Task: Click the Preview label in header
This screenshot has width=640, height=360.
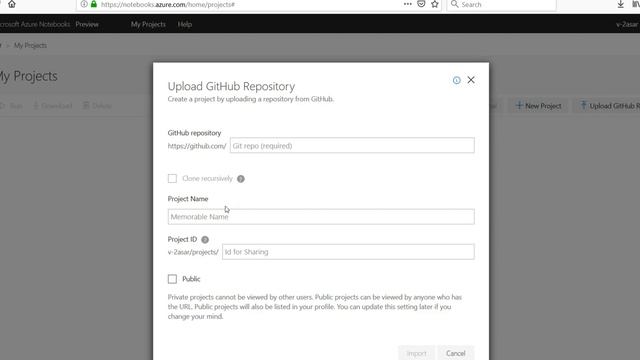Action: pyautogui.click(x=87, y=24)
